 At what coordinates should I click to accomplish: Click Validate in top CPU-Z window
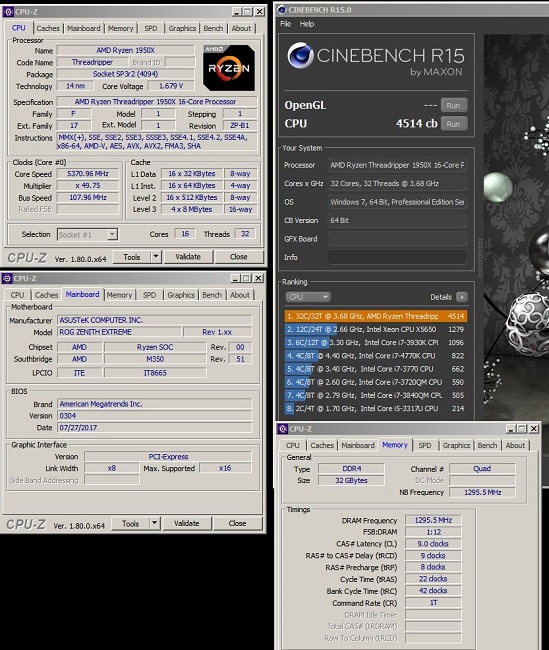pyautogui.click(x=188, y=257)
